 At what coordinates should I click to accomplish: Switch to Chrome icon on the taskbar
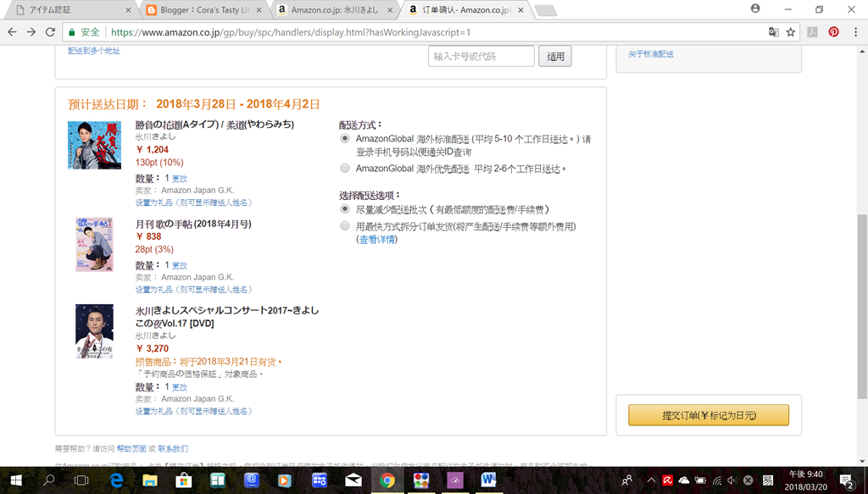coord(387,480)
